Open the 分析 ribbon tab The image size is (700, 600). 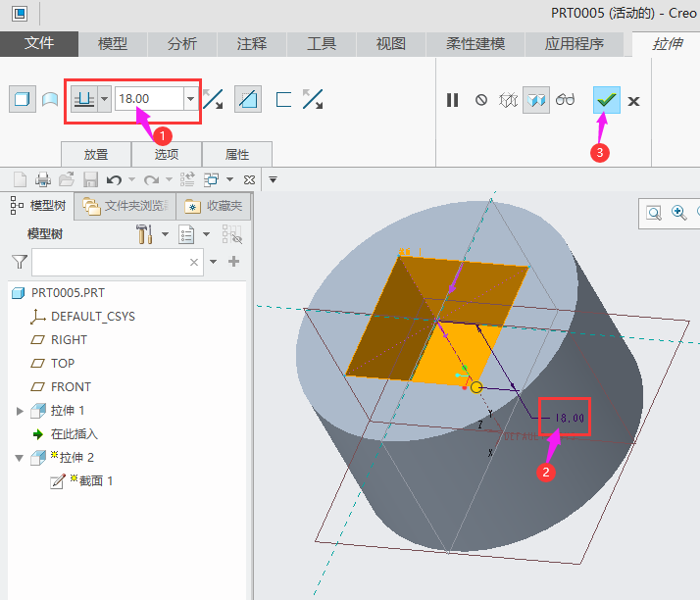(182, 44)
